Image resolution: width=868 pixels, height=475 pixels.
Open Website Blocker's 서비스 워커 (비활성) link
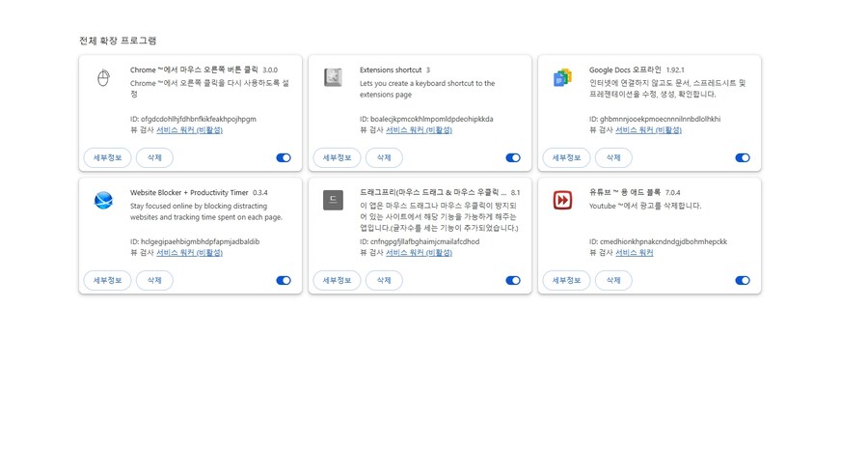189,253
